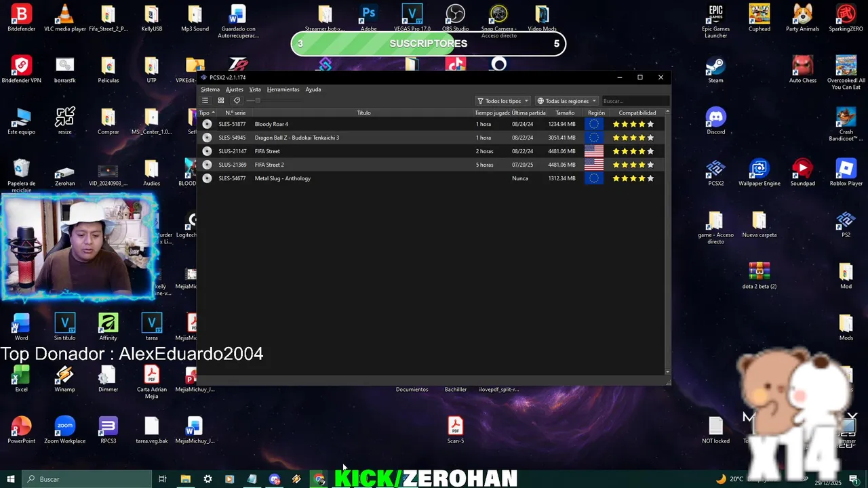Open File Explorer from the taskbar
The image size is (868, 488).
pos(185,479)
